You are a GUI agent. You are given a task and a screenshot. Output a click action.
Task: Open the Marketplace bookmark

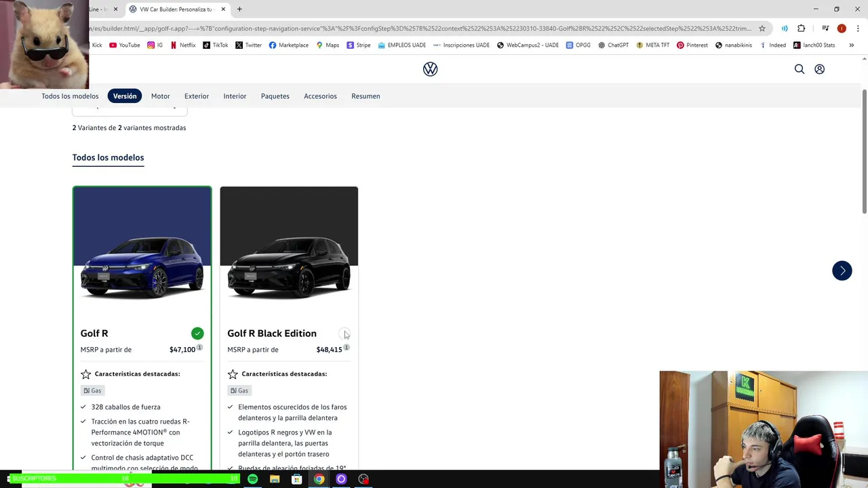point(289,45)
